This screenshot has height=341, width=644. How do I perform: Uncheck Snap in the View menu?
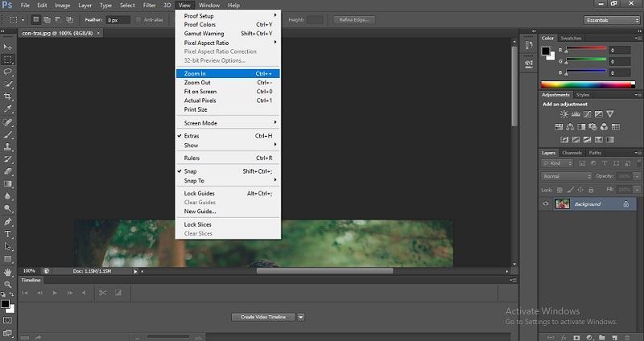228,171
